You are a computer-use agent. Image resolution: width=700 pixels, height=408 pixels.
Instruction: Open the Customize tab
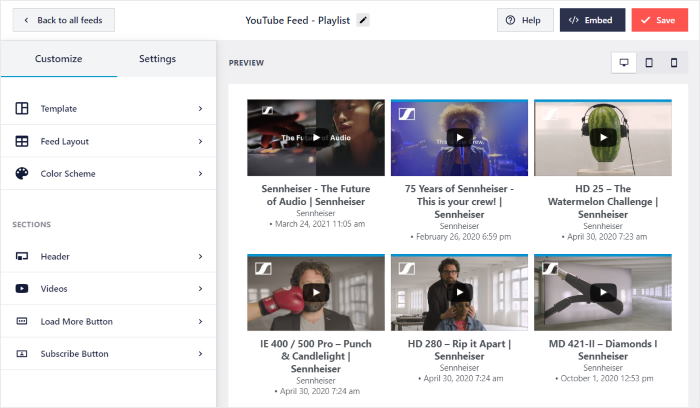coord(58,59)
